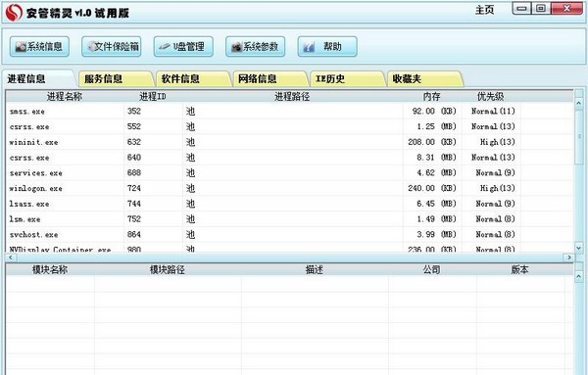
Task: Sort by 公司 column header
Action: pos(432,269)
